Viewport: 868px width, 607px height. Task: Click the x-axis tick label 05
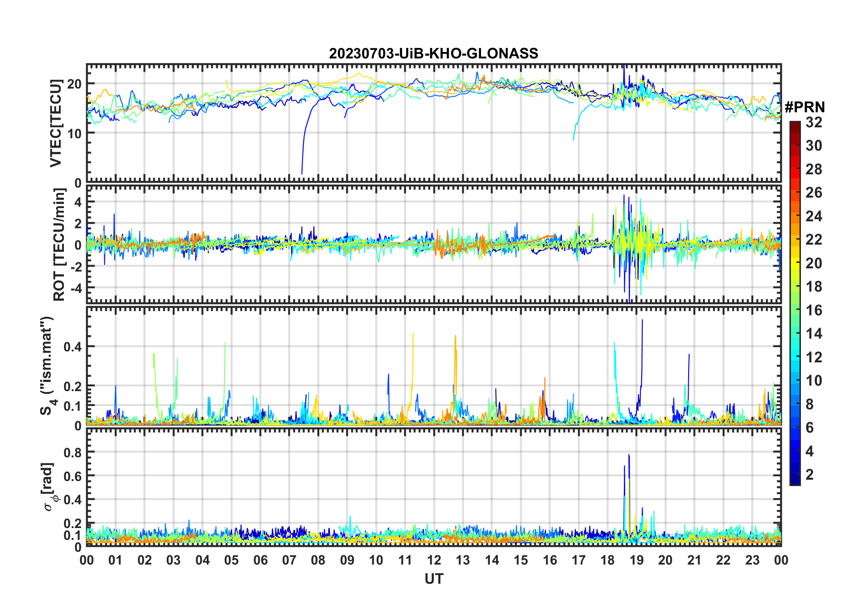(231, 560)
